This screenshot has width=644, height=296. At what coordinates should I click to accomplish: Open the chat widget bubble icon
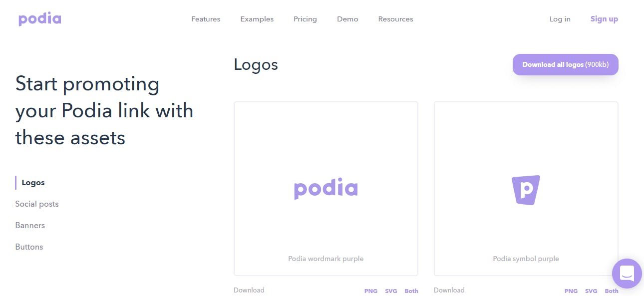click(627, 274)
